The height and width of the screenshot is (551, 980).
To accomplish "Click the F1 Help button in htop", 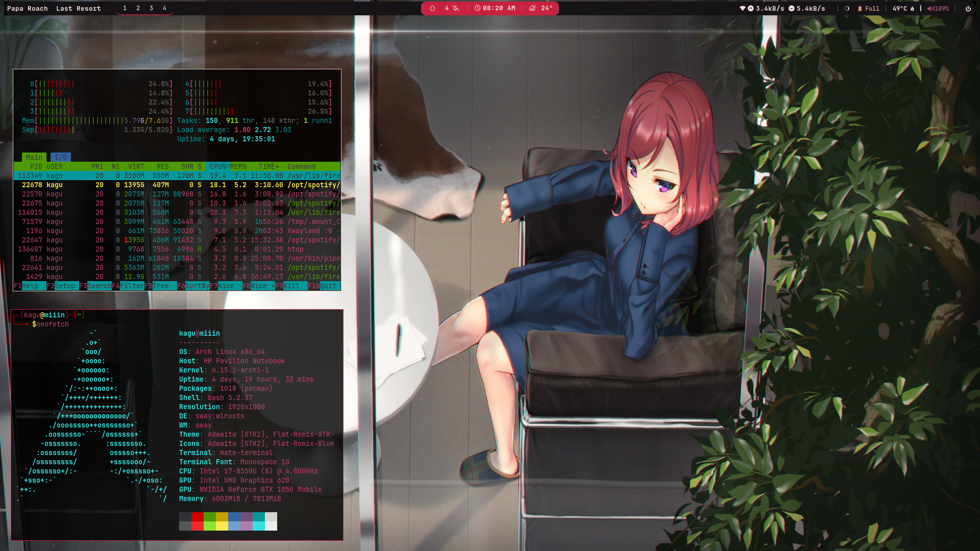I will 30,286.
